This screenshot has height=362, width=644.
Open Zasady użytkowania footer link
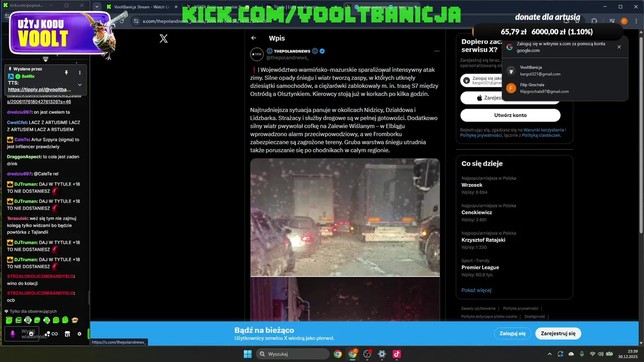pos(478,308)
